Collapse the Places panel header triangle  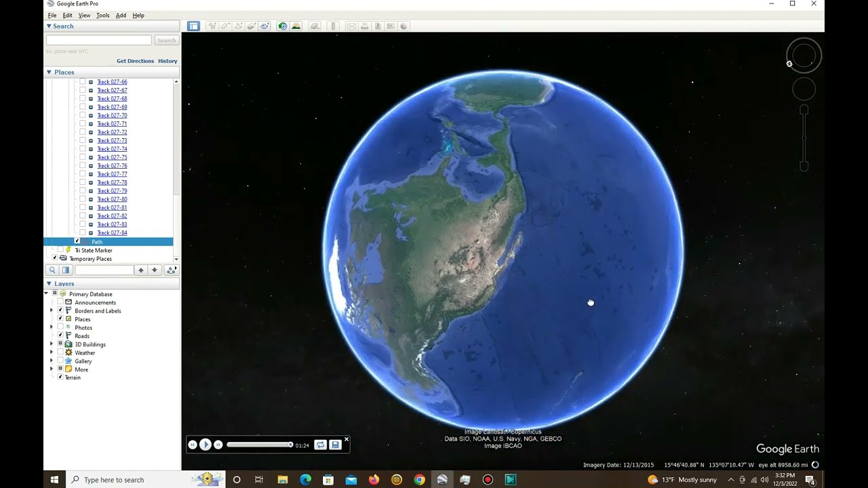point(49,73)
